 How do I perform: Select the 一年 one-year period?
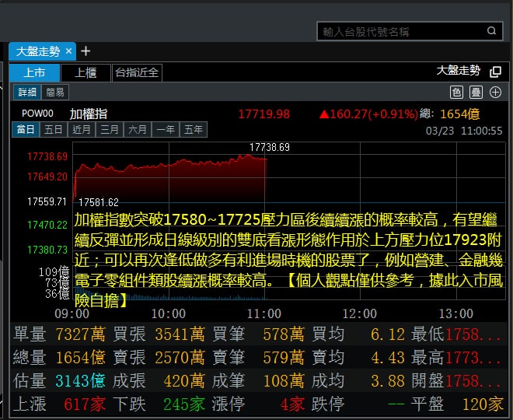165,130
